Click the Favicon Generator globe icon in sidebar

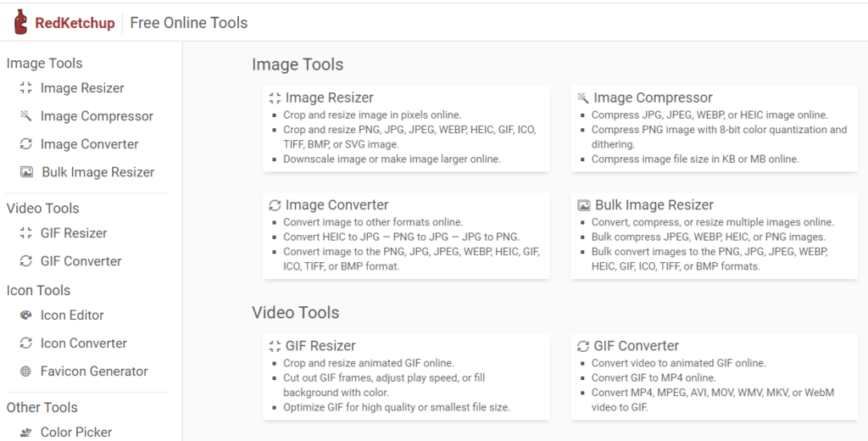[25, 371]
